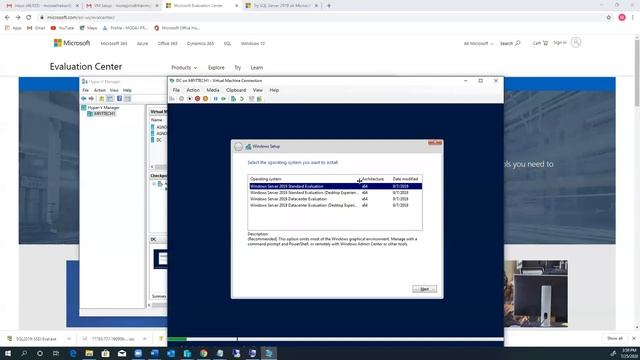Select Windows Server 2019 Datacenter Evaluation row

click(336, 199)
